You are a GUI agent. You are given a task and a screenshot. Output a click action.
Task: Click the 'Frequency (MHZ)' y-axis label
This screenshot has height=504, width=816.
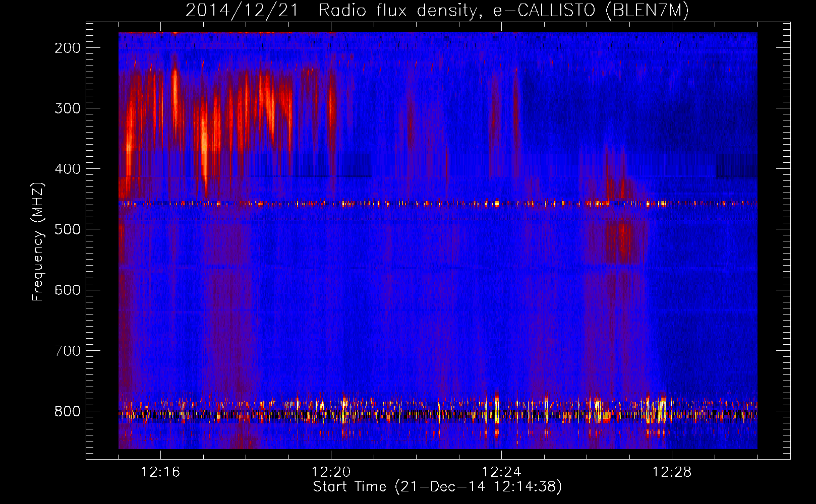tap(38, 242)
